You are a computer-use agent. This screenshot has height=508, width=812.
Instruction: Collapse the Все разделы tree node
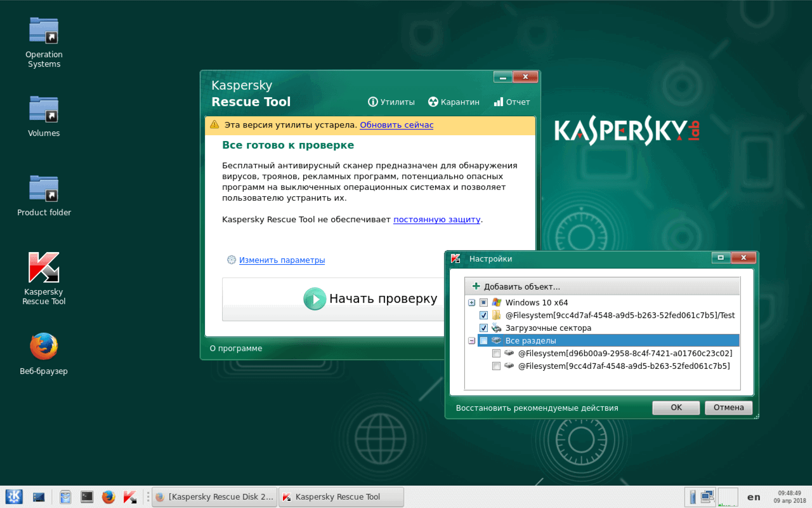click(x=471, y=341)
